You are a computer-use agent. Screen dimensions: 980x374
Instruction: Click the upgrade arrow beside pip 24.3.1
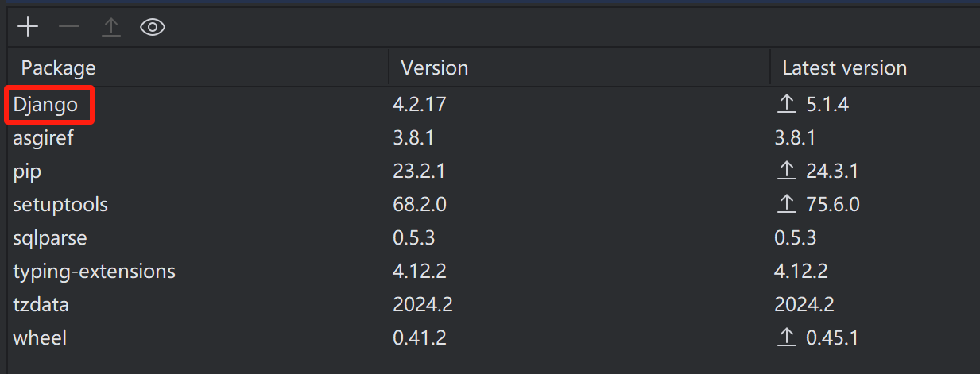[x=786, y=171]
